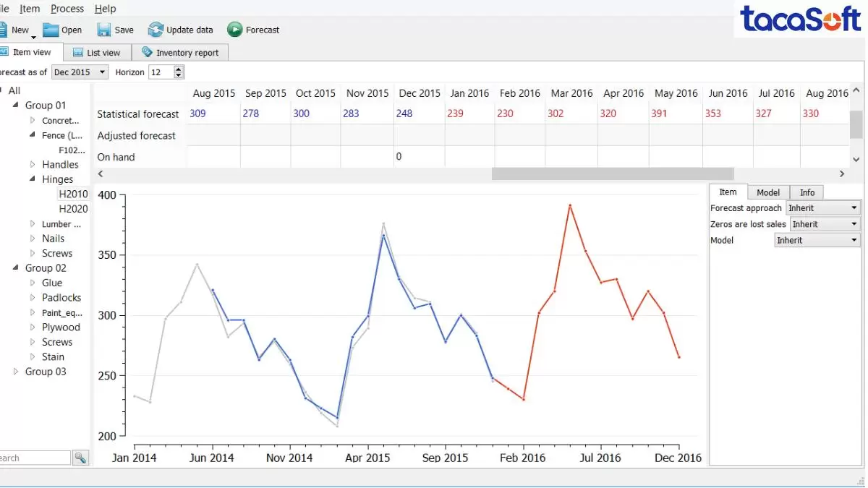Click the search magnifier icon

point(80,458)
